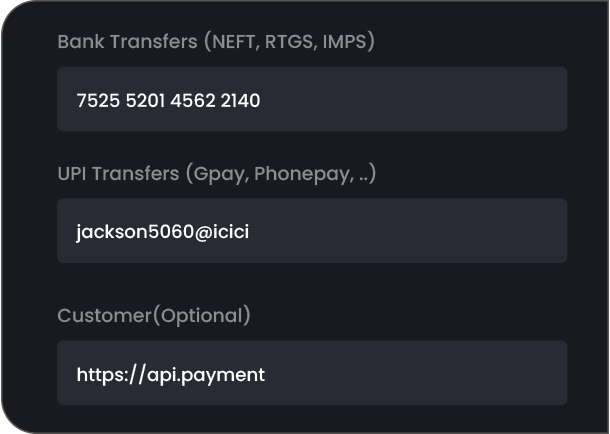Screen dimensions: 610x434
Task: Click '(NEFT, RTGS, IMPS)' in the bank label
Action: click(x=289, y=42)
